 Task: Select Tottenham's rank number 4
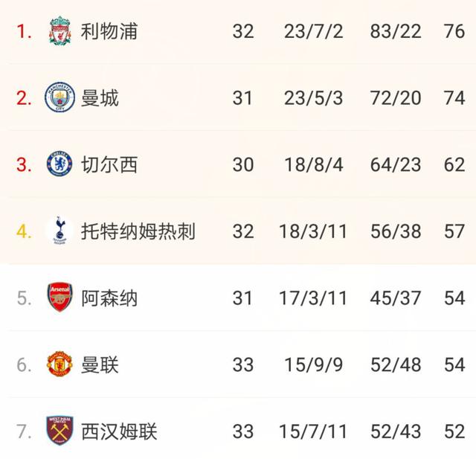tap(24, 231)
